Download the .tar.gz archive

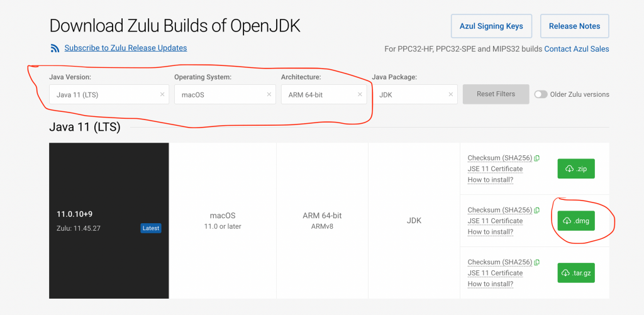click(x=576, y=273)
